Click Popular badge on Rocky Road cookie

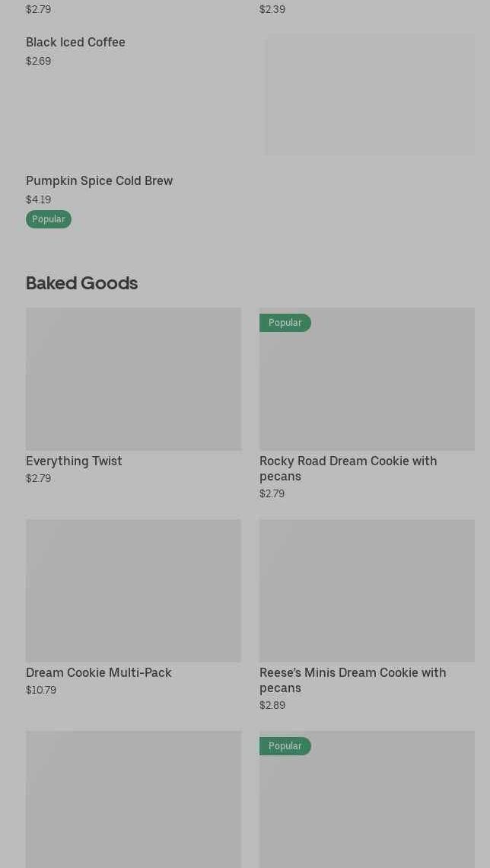(x=285, y=323)
